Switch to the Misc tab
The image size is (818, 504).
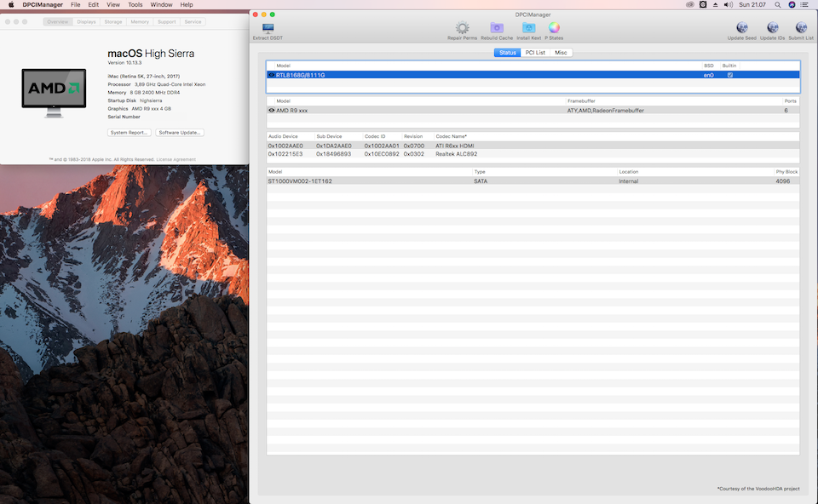[x=561, y=53]
